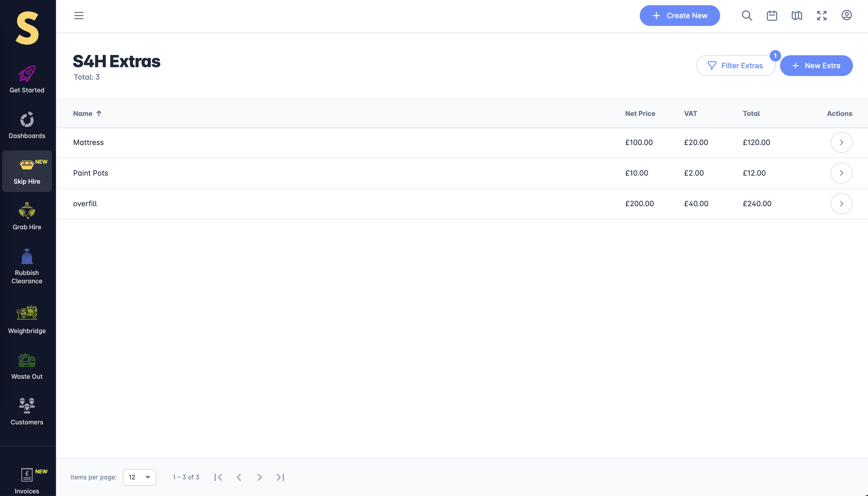Toggle the hamburger menu icon
Viewport: 868px width, 496px height.
(x=79, y=16)
